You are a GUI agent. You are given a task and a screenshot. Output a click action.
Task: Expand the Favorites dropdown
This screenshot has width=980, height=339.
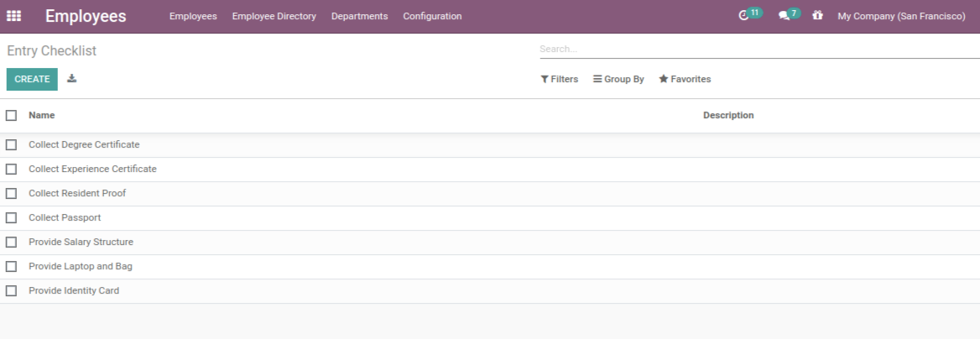685,80
